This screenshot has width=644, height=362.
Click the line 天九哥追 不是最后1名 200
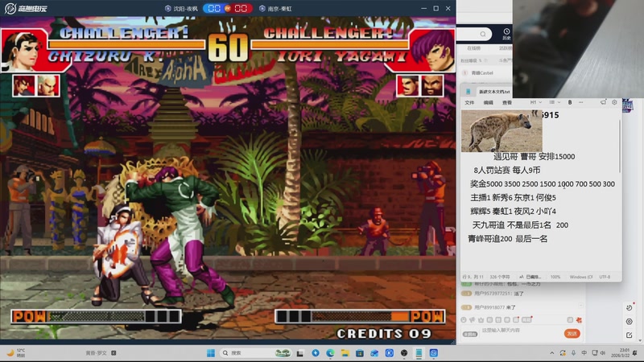pos(520,225)
